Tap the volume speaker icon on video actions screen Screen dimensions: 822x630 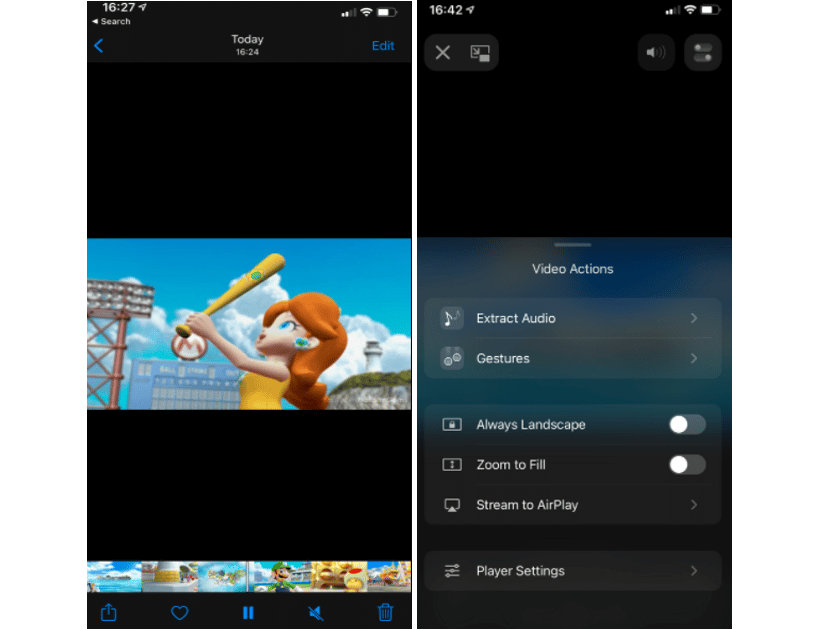(x=656, y=52)
